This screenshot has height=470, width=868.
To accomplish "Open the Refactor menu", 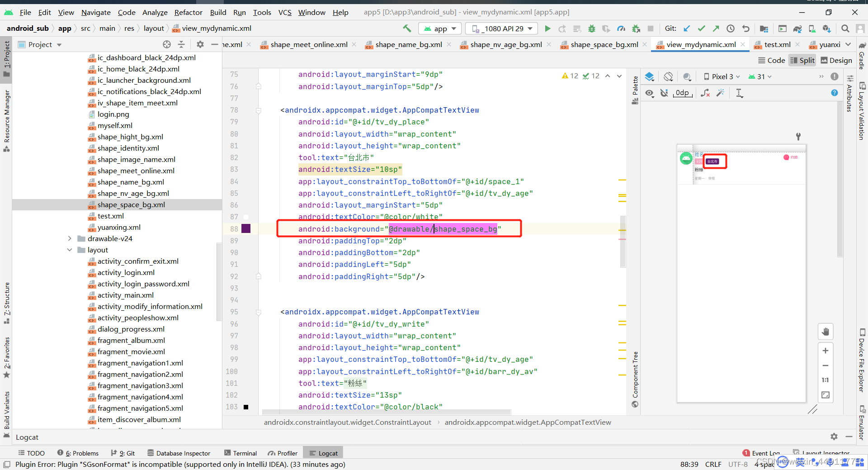I will (x=188, y=12).
